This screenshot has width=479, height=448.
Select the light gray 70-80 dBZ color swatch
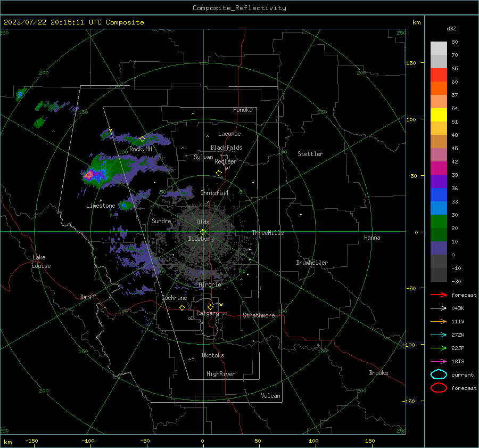tap(439, 48)
